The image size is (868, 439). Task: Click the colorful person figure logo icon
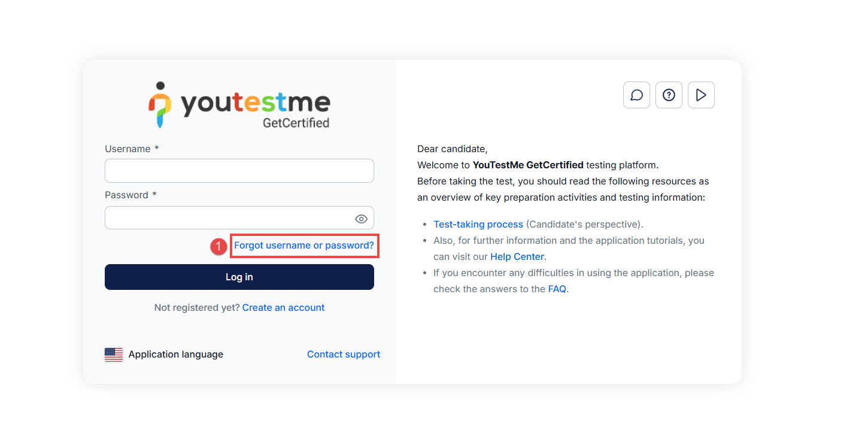[x=160, y=105]
